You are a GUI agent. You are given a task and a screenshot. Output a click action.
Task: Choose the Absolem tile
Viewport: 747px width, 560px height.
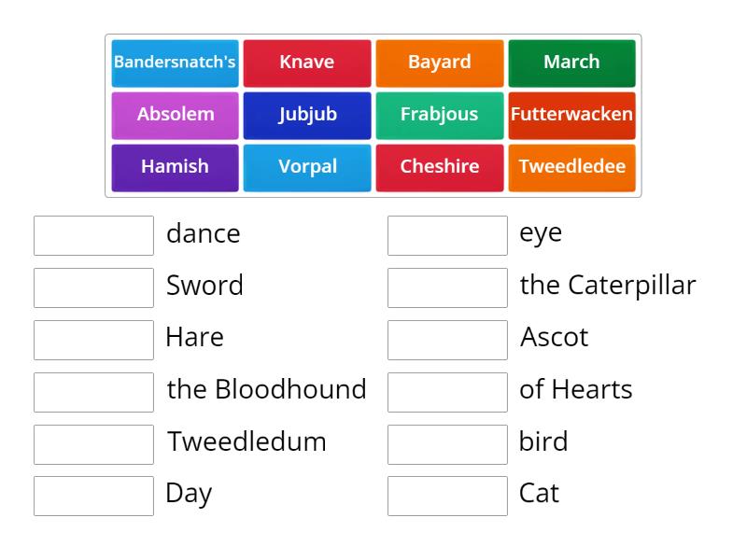tap(175, 115)
